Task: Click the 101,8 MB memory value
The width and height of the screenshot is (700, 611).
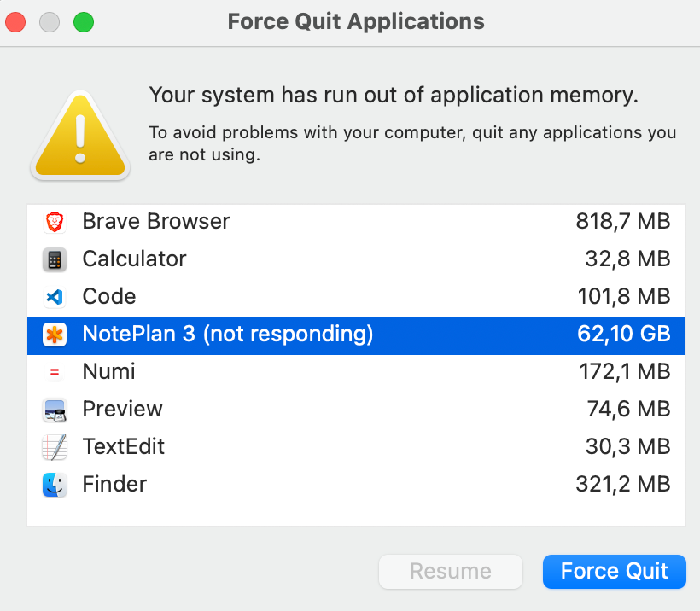Action: (624, 296)
